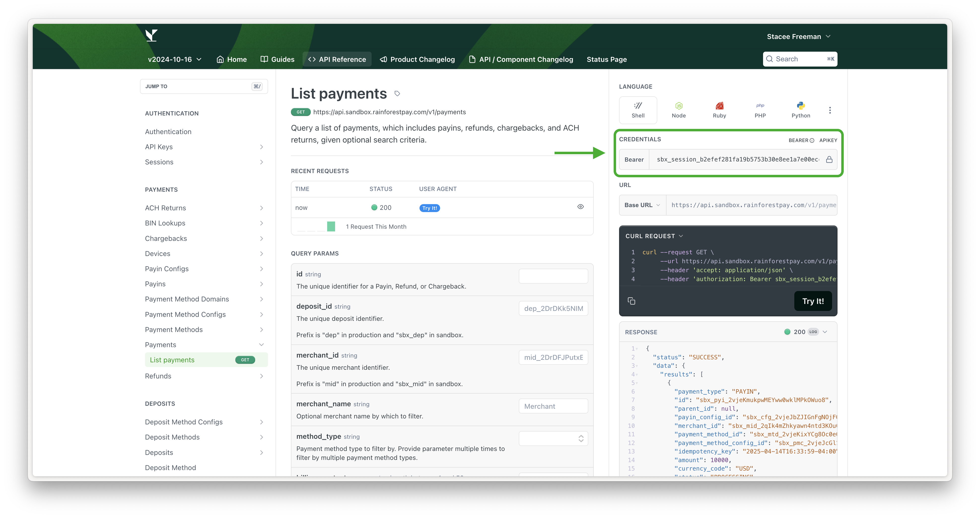Open the LOG badge in the Response header
980x518 pixels.
813,332
